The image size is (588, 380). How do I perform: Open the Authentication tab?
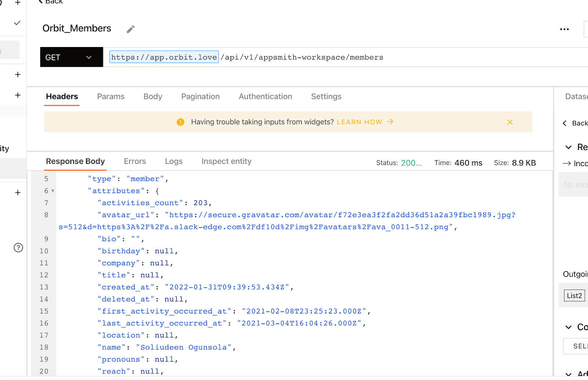click(x=265, y=97)
